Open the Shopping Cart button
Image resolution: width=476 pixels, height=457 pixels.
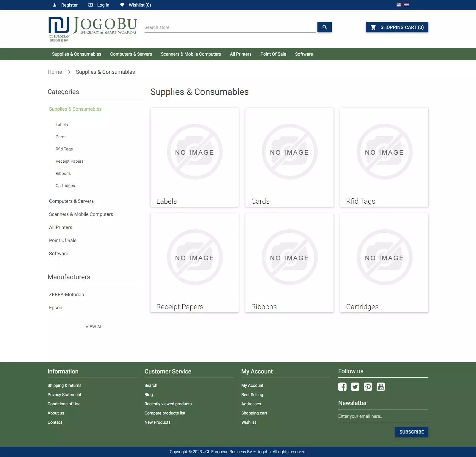397,27
